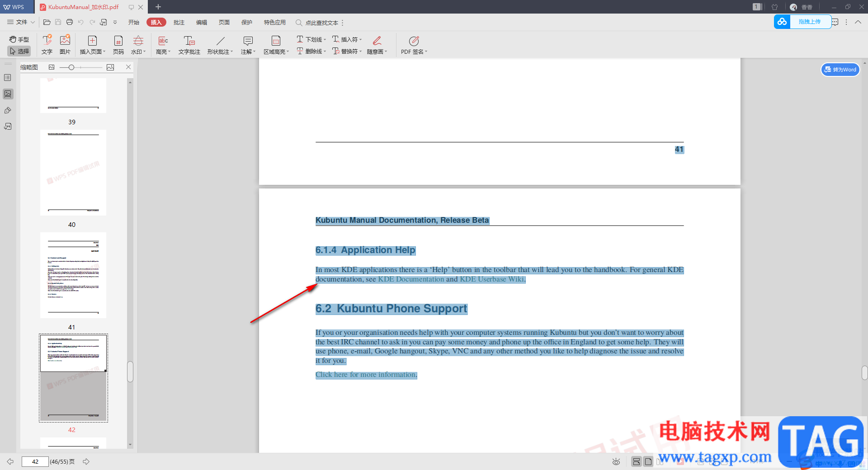Viewport: 868px width, 470px height.
Task: Click the Note (注解) comment icon
Action: 248,41
